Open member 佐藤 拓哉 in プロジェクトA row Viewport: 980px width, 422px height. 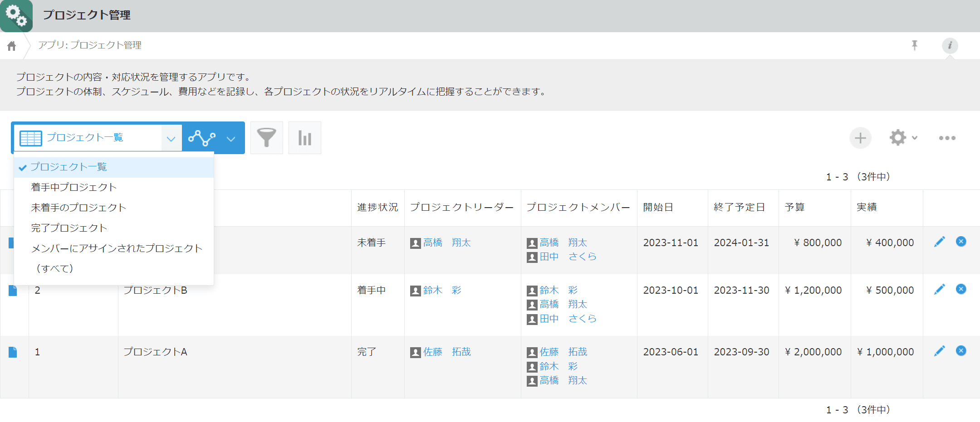563,352
